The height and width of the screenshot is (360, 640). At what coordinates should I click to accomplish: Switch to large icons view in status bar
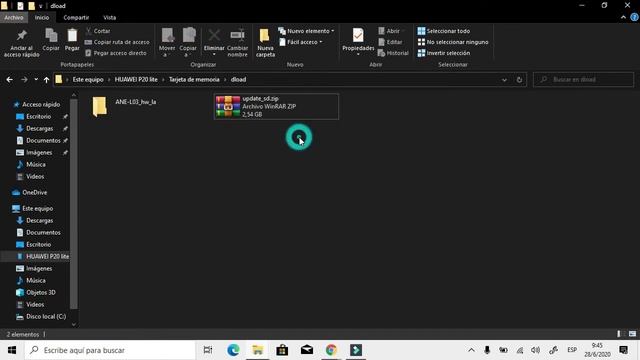click(x=632, y=334)
